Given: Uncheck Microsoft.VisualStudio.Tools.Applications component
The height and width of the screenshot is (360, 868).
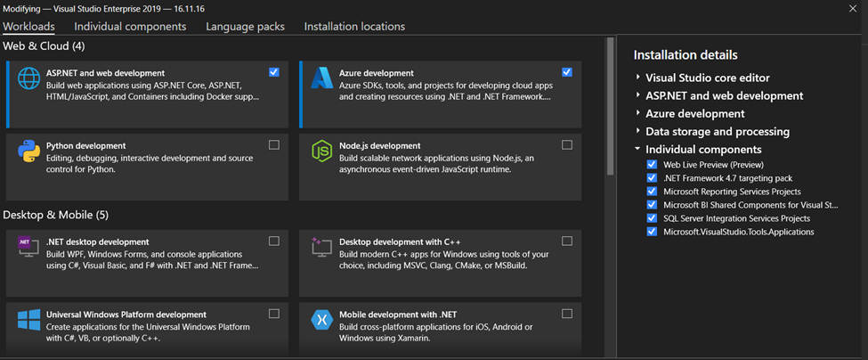Looking at the screenshot, I should pyautogui.click(x=652, y=232).
